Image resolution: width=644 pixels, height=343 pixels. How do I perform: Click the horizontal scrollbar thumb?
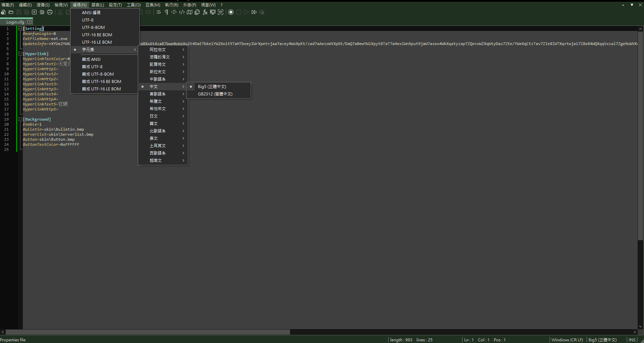[148, 332]
